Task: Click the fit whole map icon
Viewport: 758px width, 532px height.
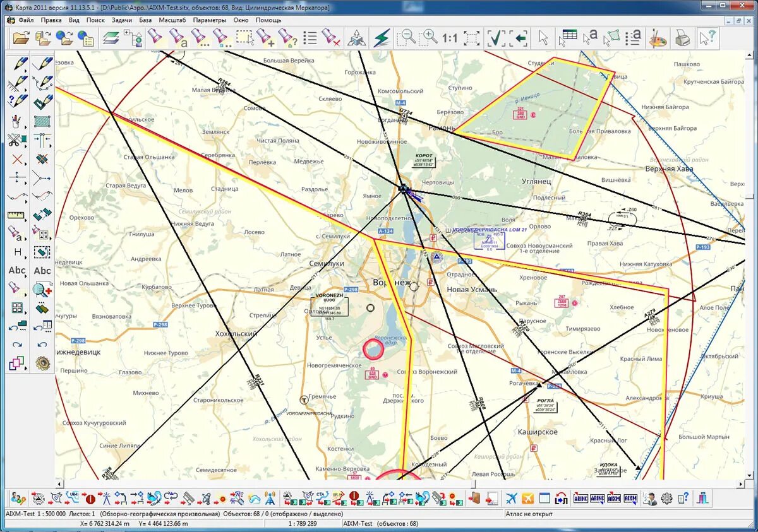Action: tap(471, 38)
